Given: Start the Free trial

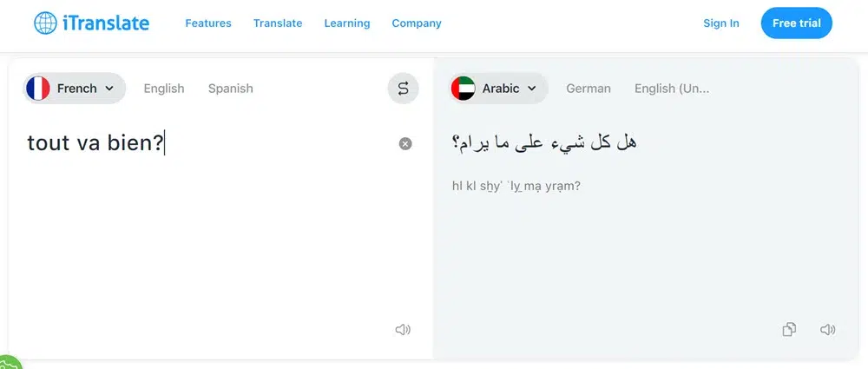Looking at the screenshot, I should 797,23.
